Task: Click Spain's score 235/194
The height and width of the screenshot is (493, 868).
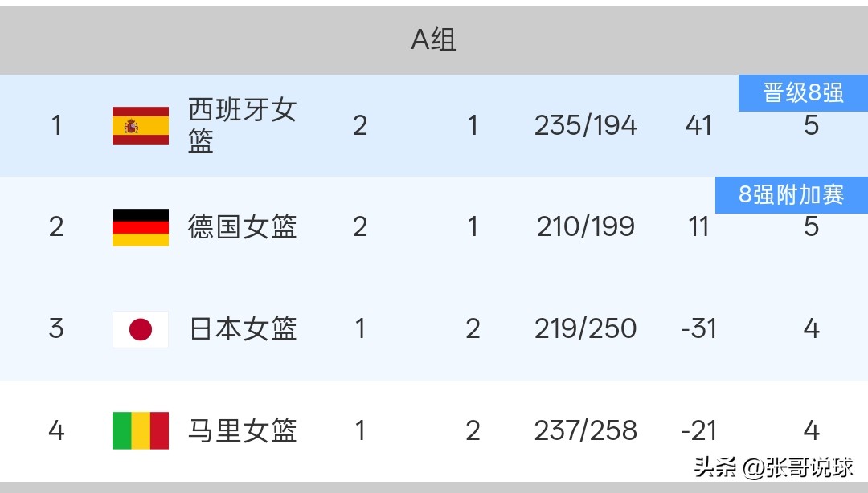Action: tap(586, 125)
